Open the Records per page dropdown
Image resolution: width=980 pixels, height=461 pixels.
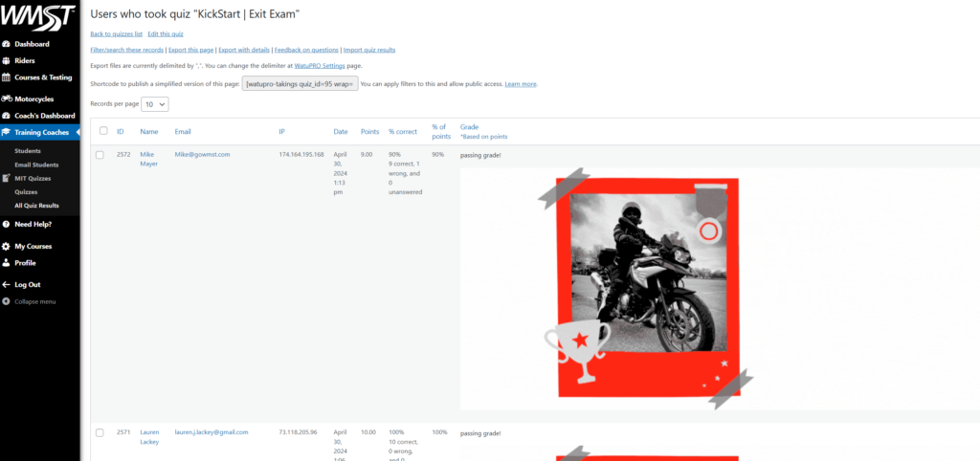point(156,103)
